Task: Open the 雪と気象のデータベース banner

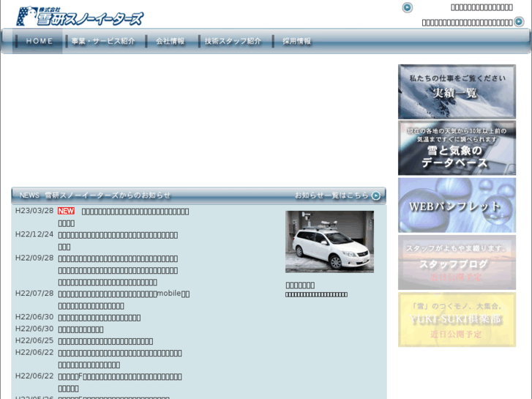Action: click(457, 148)
